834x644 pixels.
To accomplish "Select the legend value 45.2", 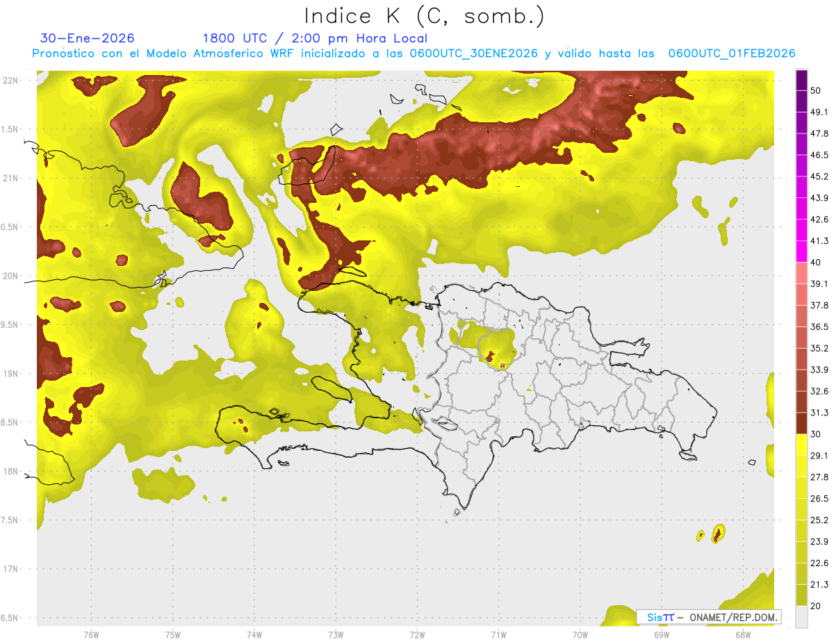I will 819,176.
